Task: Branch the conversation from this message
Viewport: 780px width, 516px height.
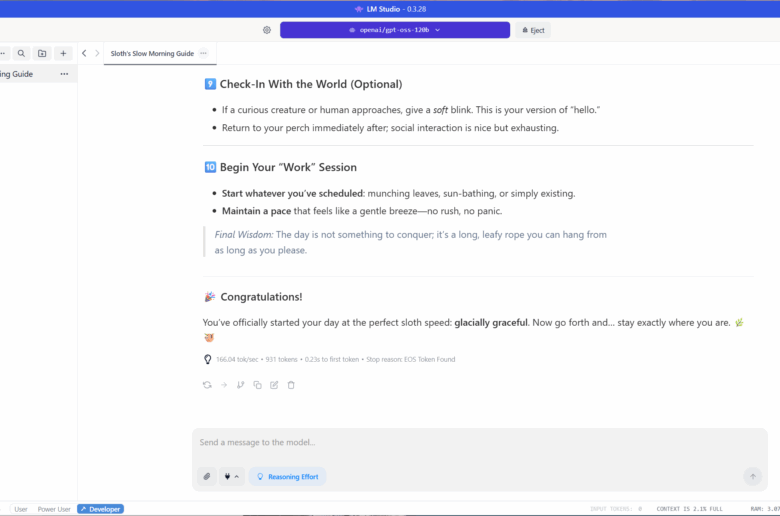Action: 241,385
